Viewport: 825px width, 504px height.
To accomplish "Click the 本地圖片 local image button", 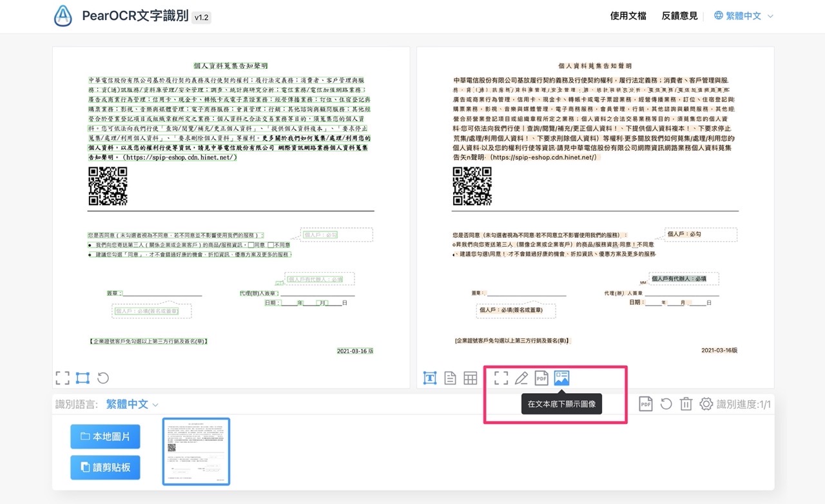I will (105, 436).
